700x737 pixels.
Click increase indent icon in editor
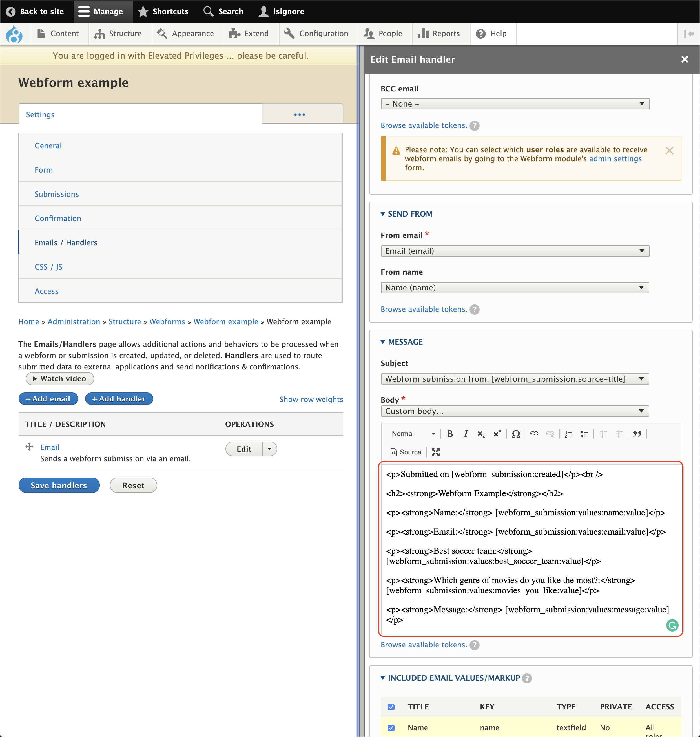[x=619, y=433]
